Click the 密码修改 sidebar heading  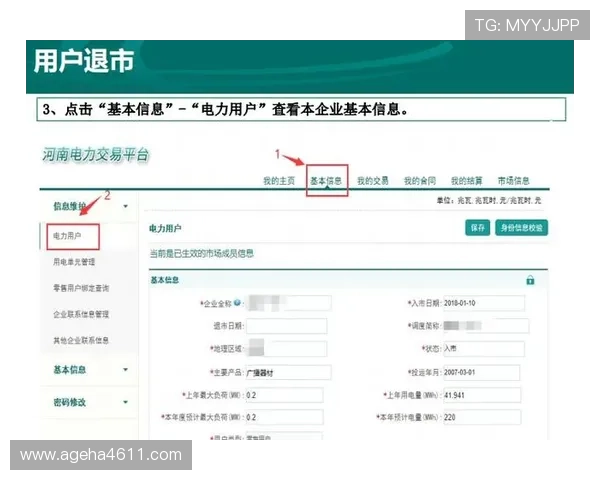coord(69,402)
